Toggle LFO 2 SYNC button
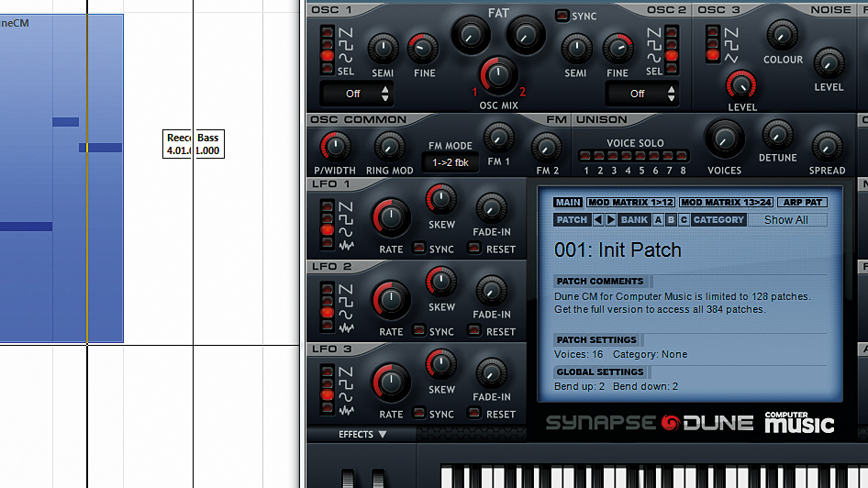This screenshot has width=868, height=488. pyautogui.click(x=419, y=329)
